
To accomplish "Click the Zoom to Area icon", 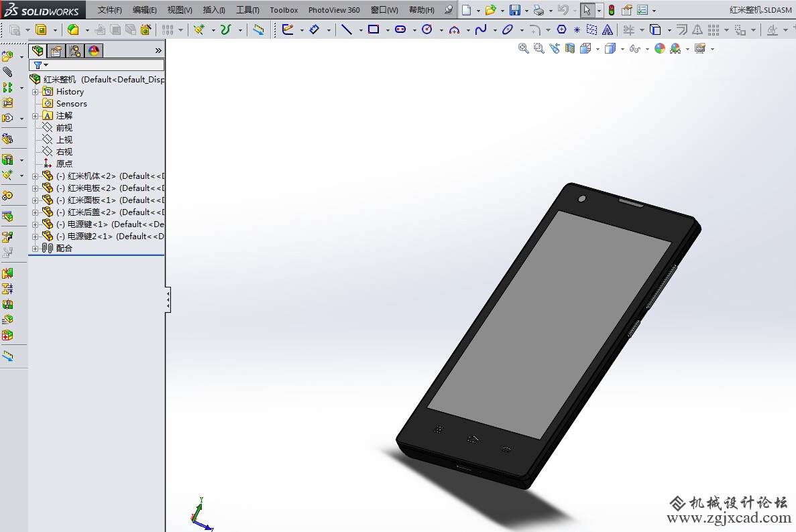I will pyautogui.click(x=539, y=49).
